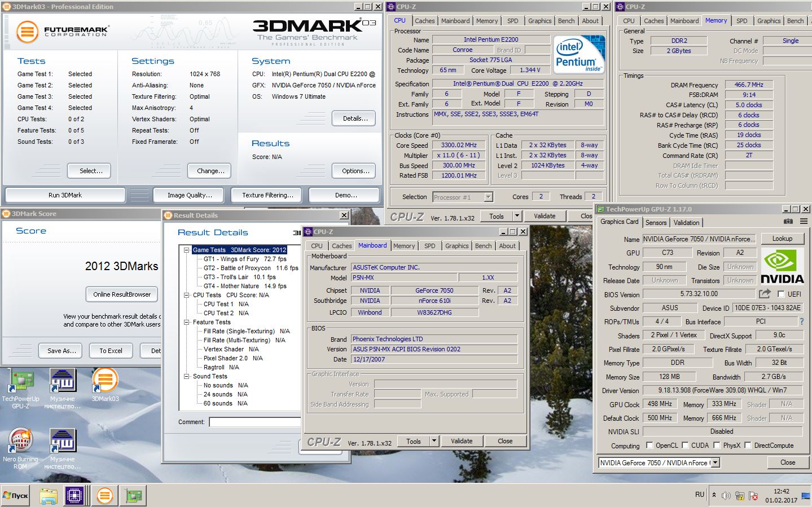Screen dimensions: 812x507
Task: Click Texture Filtering button in 3DMark
Action: [x=267, y=195]
